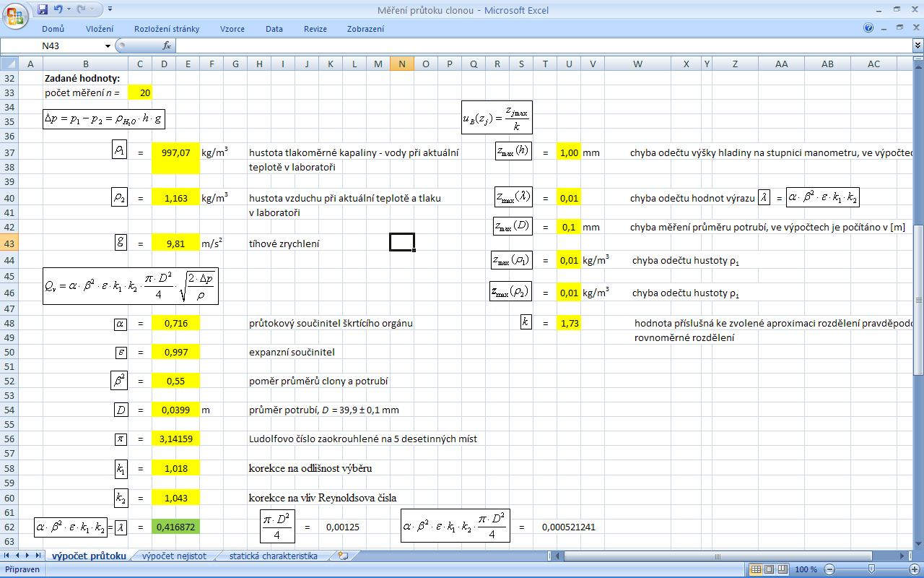Select cell with value 0,0399
The width and height of the screenshot is (924, 578).
click(176, 410)
